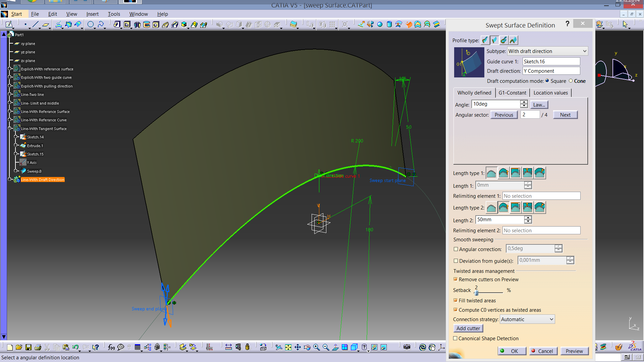This screenshot has height=362, width=644.
Task: Select the Pan view icon
Action: point(298,347)
